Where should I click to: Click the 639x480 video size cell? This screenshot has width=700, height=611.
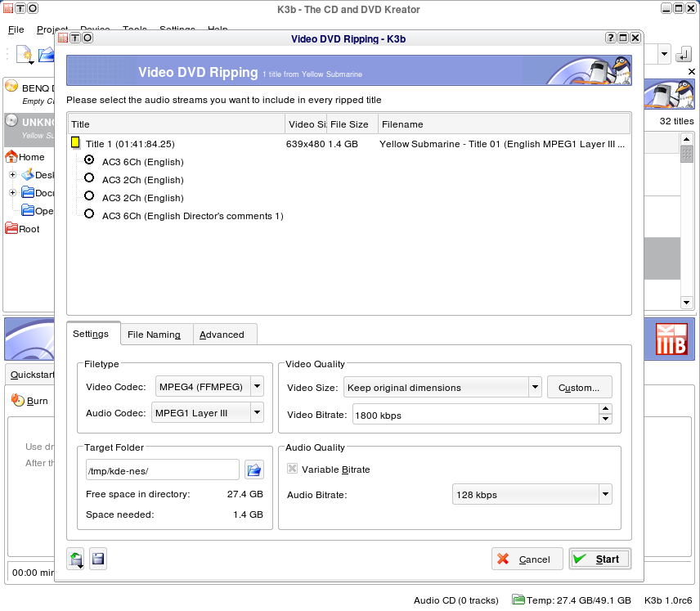305,144
